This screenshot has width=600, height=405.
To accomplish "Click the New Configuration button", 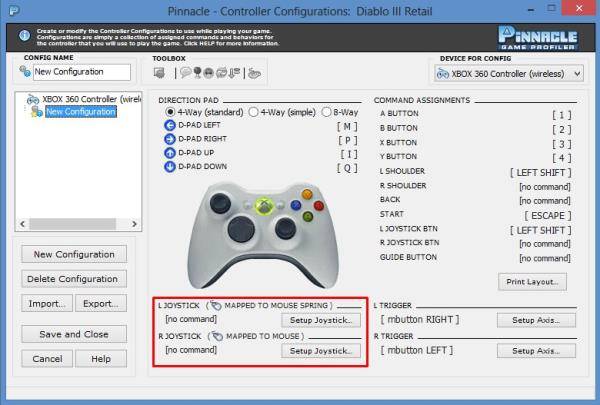I will (x=74, y=254).
